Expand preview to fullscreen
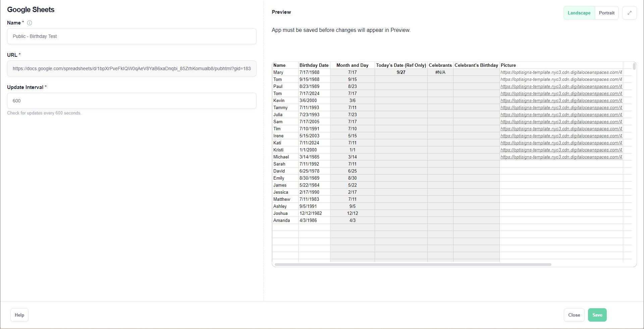Image resolution: width=644 pixels, height=329 pixels. pos(629,13)
